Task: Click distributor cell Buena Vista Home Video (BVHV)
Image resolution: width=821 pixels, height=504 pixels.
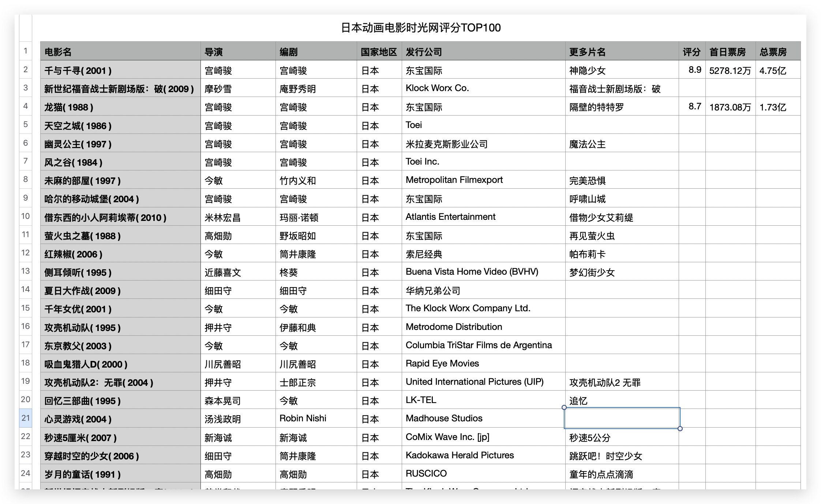Action: [x=483, y=272]
